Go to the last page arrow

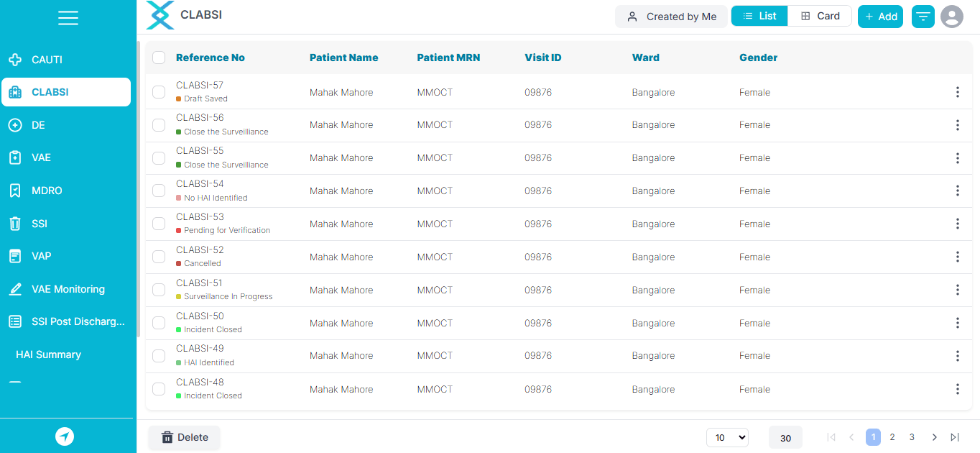[955, 437]
